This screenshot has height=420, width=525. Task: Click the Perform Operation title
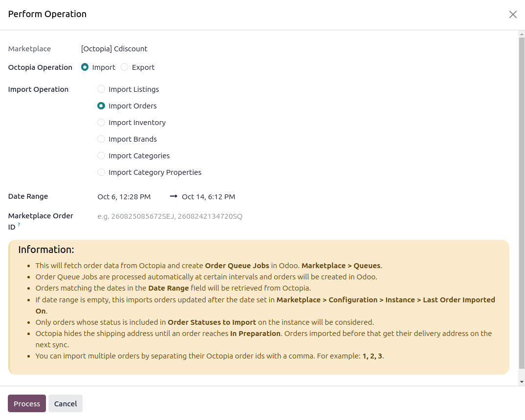pyautogui.click(x=47, y=14)
